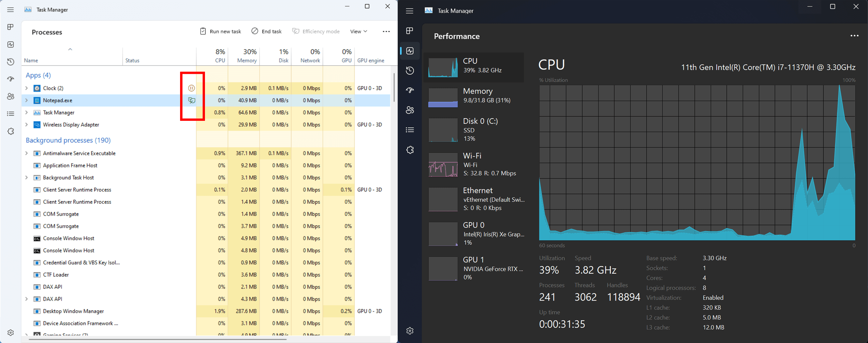Open Users page in dark sidebar

[x=410, y=110]
